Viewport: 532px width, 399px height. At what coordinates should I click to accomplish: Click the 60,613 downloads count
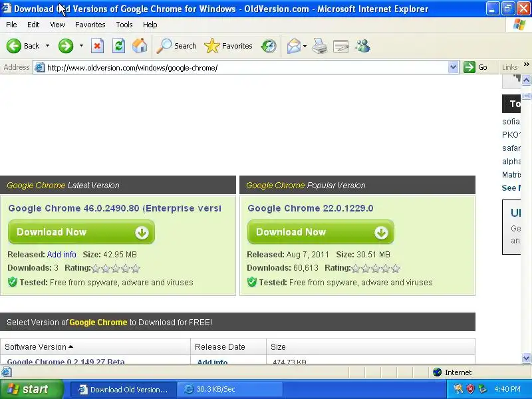(x=306, y=268)
